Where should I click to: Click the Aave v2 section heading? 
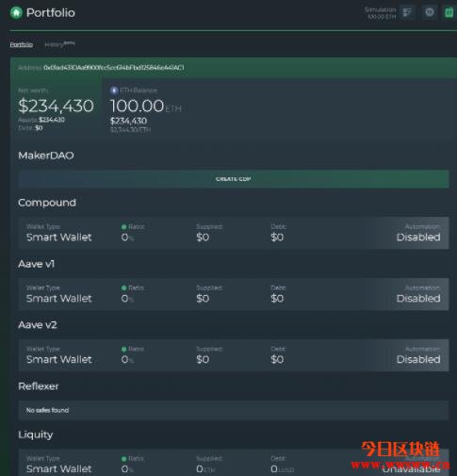coord(38,325)
